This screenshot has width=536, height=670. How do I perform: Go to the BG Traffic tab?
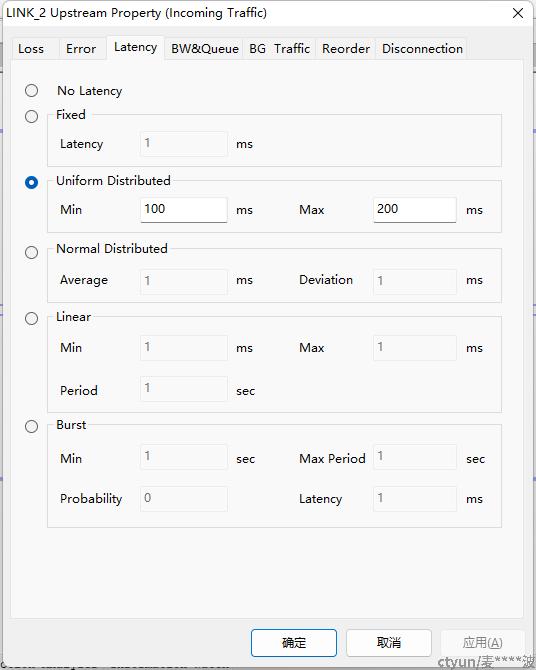click(x=280, y=49)
